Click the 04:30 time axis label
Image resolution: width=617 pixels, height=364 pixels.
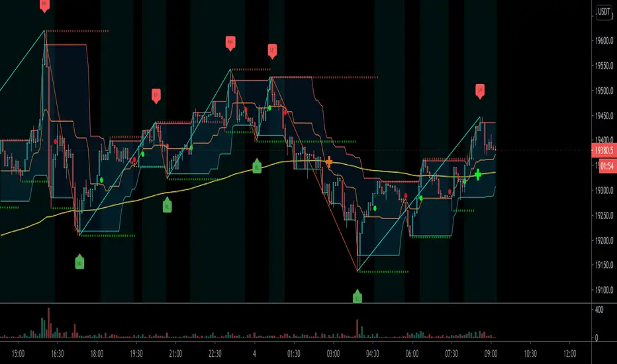373,354
